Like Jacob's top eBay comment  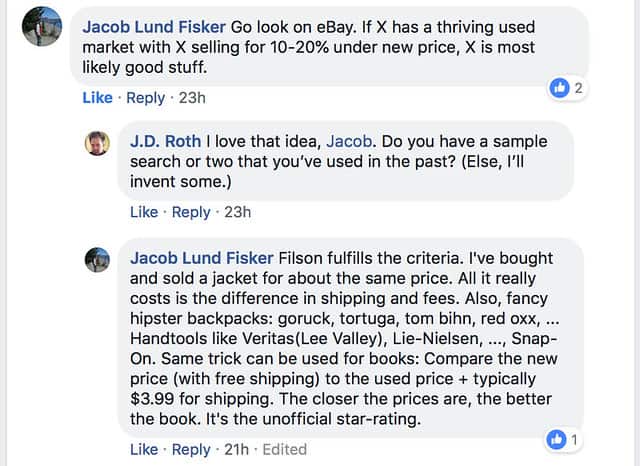click(x=97, y=98)
